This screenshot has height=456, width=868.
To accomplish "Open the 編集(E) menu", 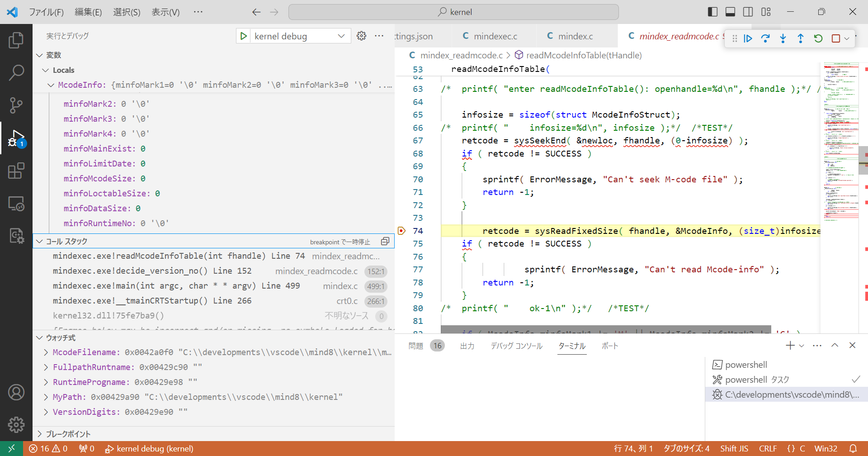I will pos(88,12).
